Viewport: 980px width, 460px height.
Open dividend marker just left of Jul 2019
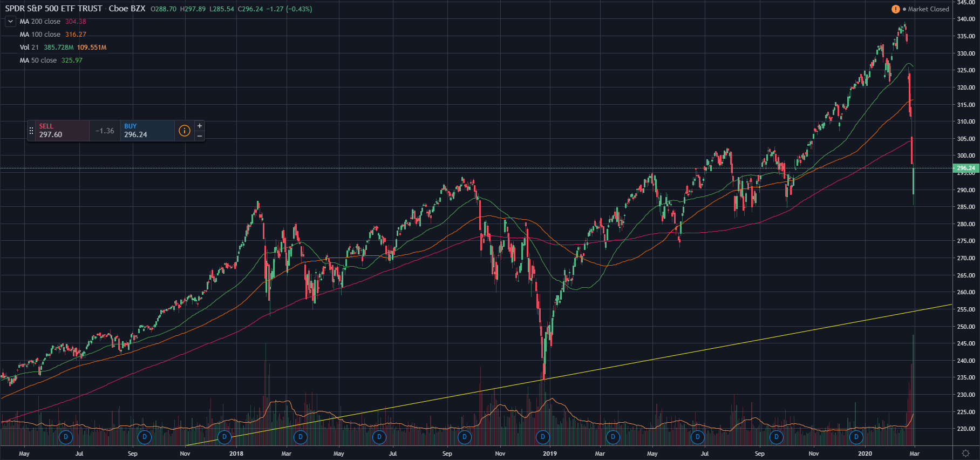[x=698, y=437]
